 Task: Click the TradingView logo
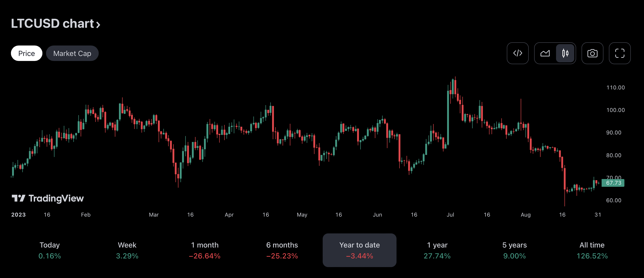pyautogui.click(x=48, y=198)
